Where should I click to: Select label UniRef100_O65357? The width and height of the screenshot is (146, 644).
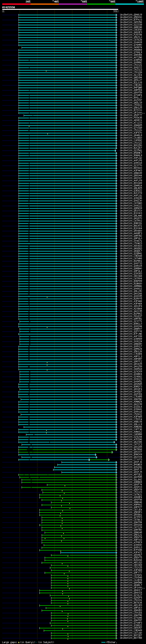(131, 628)
